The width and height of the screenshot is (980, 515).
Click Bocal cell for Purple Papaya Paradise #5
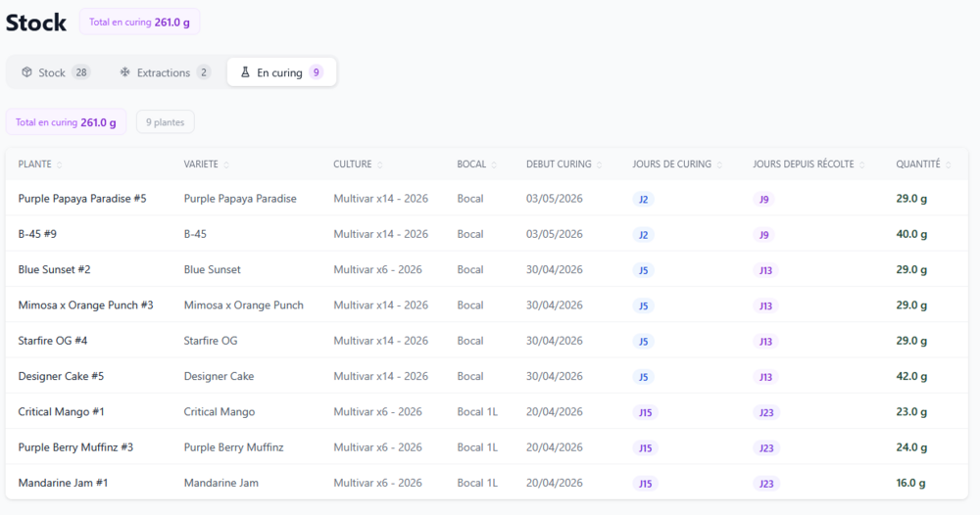coord(470,199)
